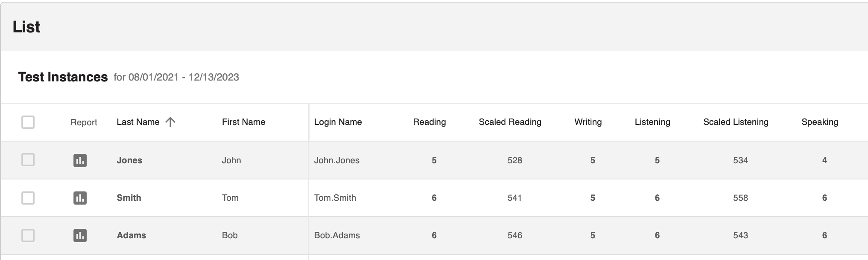
Task: Sort by Writing column header
Action: (x=588, y=122)
